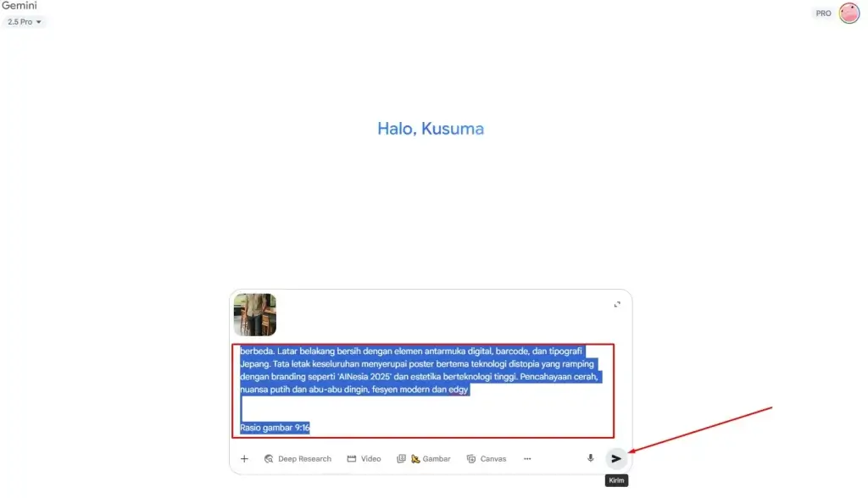The image size is (868, 498).
Task: Click the 'Rasio gambar 9:16' line
Action: (x=275, y=428)
